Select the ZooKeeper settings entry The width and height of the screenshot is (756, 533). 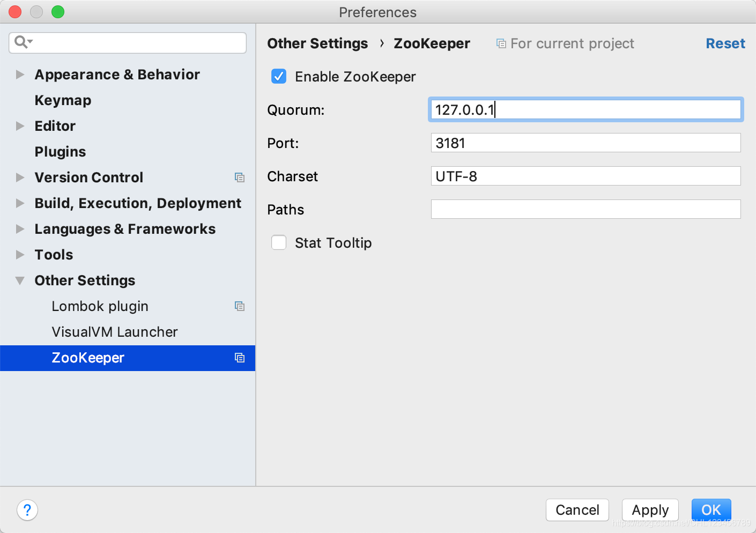(128, 358)
